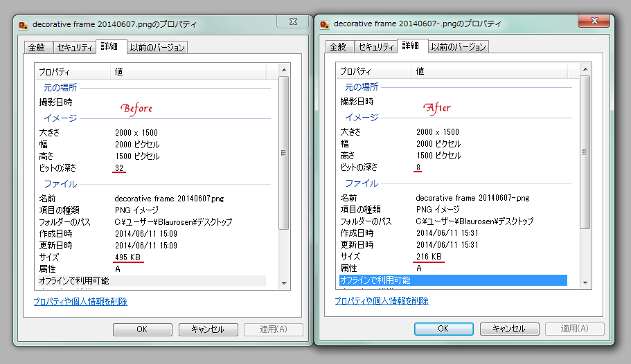Image resolution: width=631 pixels, height=364 pixels.
Task: Click OK button in left window
Action: (x=142, y=329)
